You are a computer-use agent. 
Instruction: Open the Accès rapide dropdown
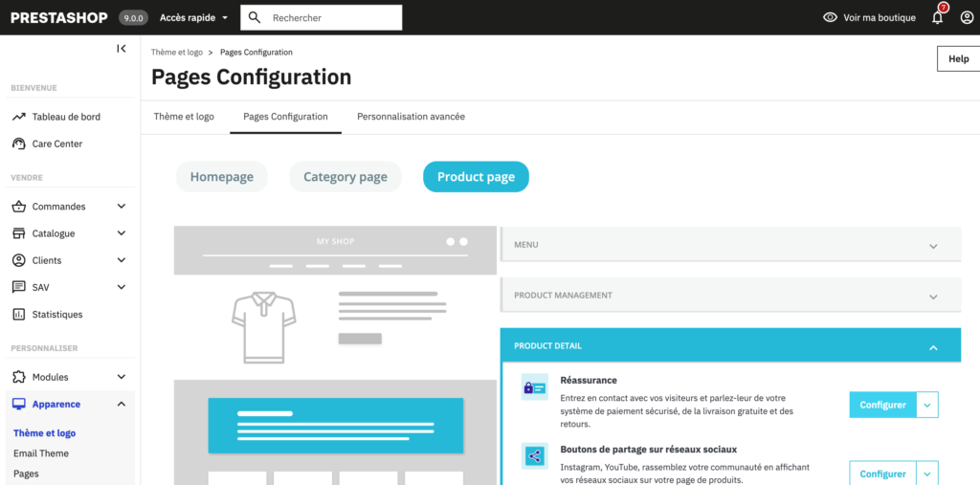click(x=194, y=17)
